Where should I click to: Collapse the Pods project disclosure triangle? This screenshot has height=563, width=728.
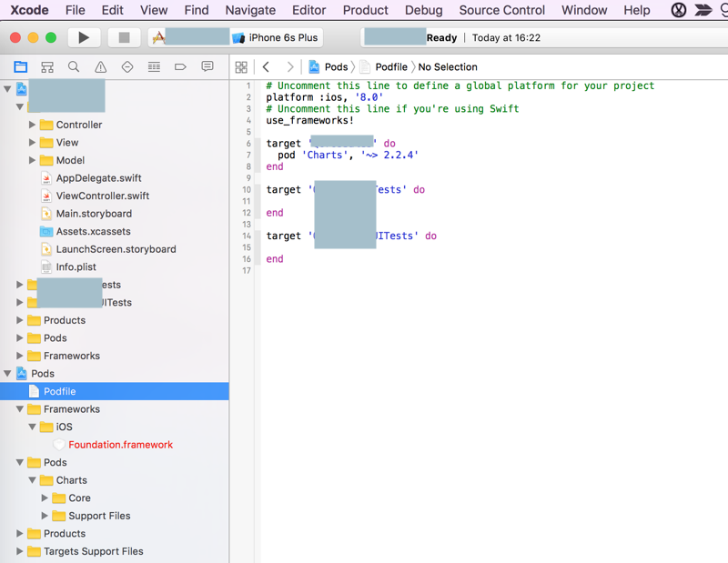(7, 373)
